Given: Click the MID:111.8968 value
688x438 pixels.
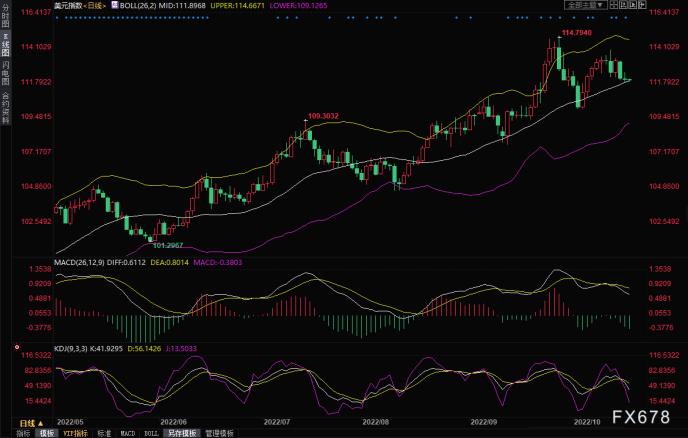Looking at the screenshot, I should pyautogui.click(x=182, y=6).
